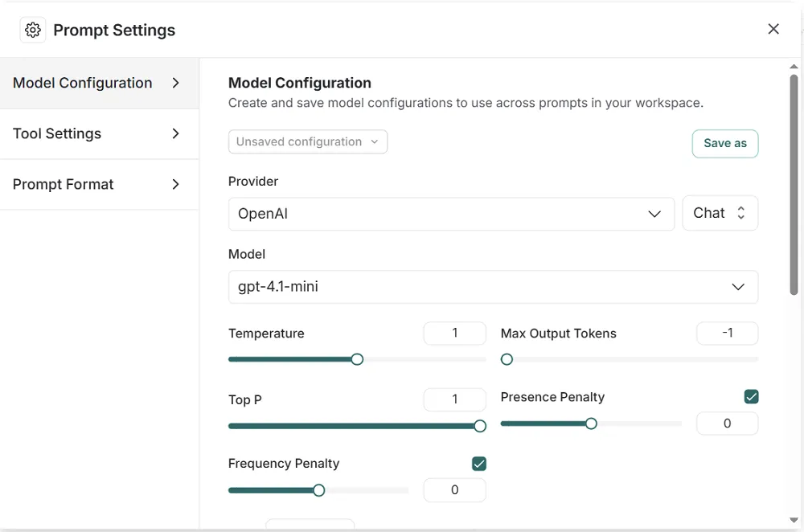Click the Prompt Format sidebar chevron

tap(176, 184)
